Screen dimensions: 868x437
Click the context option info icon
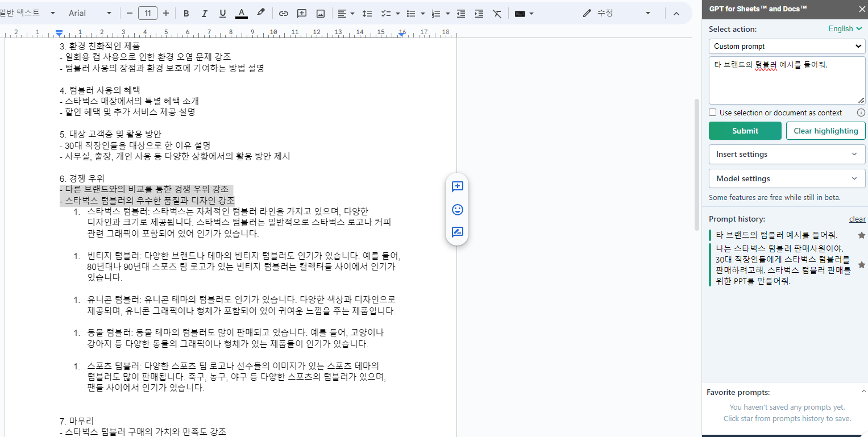(x=861, y=113)
